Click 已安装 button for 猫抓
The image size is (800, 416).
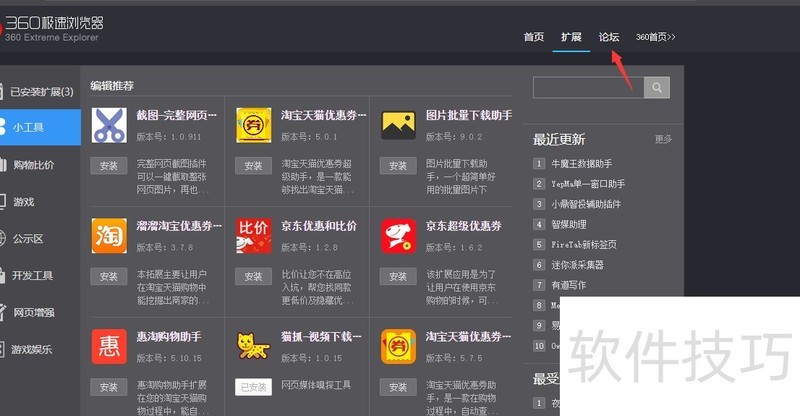(253, 387)
